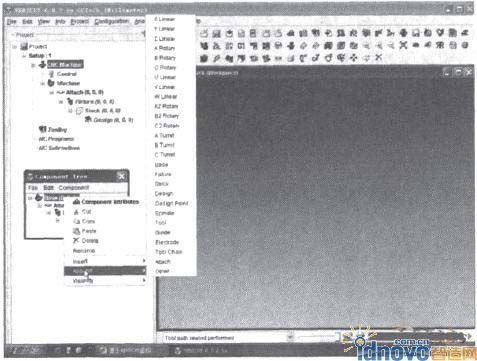Click the Delete X icon in context menu
This screenshot has height=361, width=477.
[x=76, y=240]
